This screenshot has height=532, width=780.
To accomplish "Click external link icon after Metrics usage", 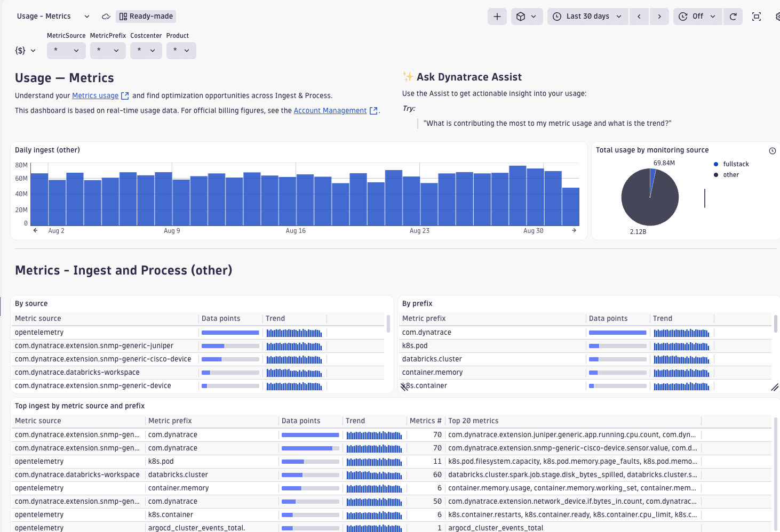I will (125, 96).
